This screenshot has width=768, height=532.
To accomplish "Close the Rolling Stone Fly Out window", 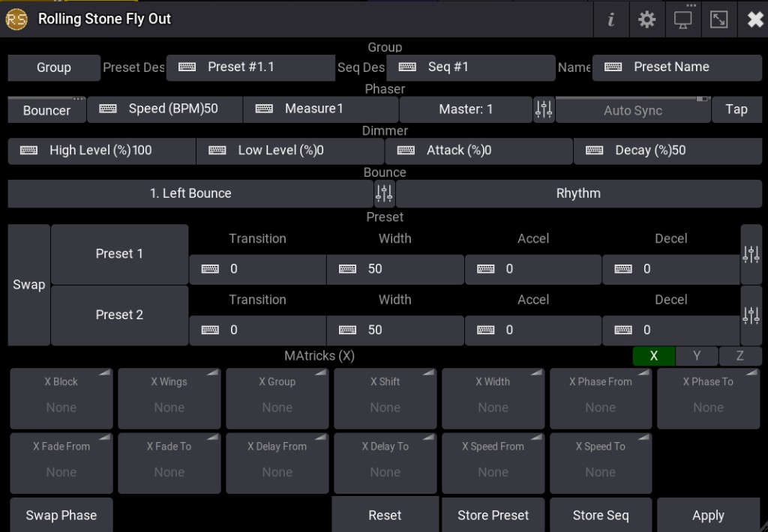I will [754, 19].
